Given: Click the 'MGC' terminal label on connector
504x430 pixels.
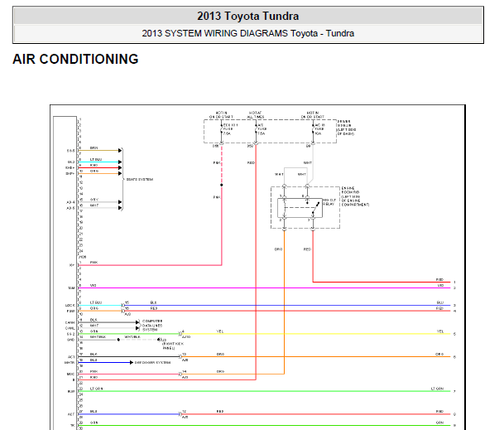Looking at the screenshot, I should tap(70, 374).
